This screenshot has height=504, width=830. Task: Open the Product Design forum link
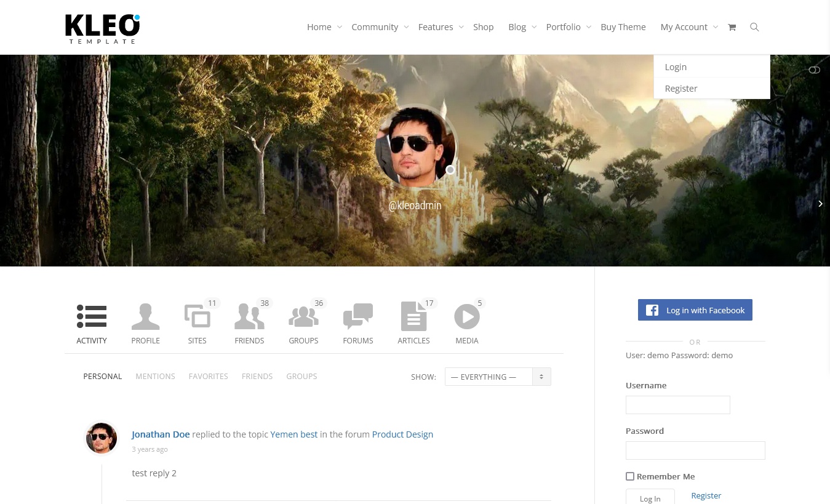402,434
